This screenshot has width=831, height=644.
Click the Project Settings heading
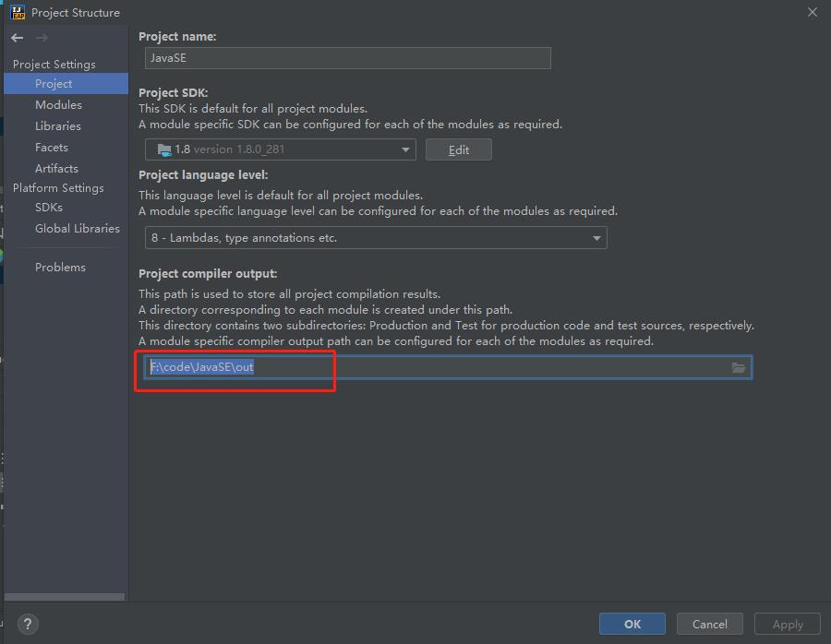(54, 64)
